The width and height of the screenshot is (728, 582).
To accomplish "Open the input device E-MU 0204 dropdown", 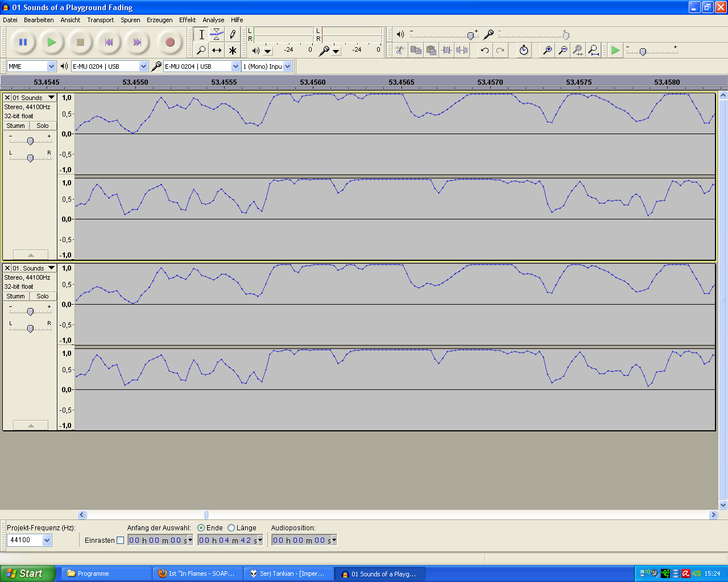I will (x=235, y=66).
